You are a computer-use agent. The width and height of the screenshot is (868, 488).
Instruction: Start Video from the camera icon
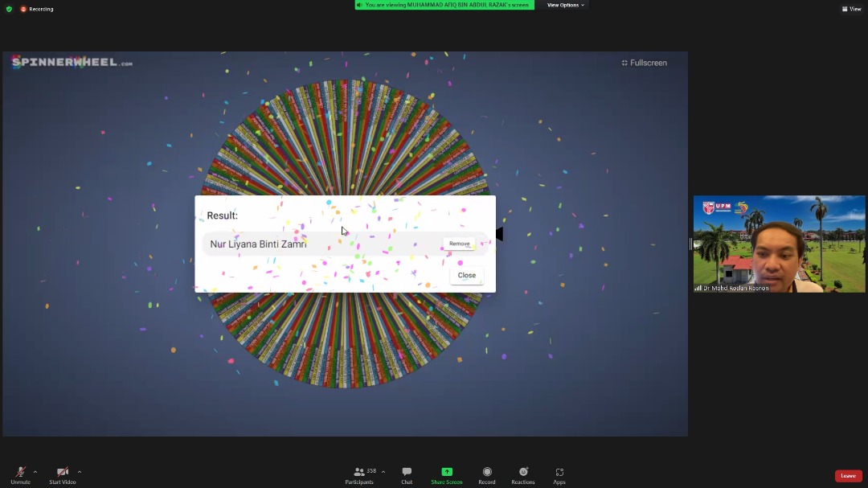(x=62, y=473)
